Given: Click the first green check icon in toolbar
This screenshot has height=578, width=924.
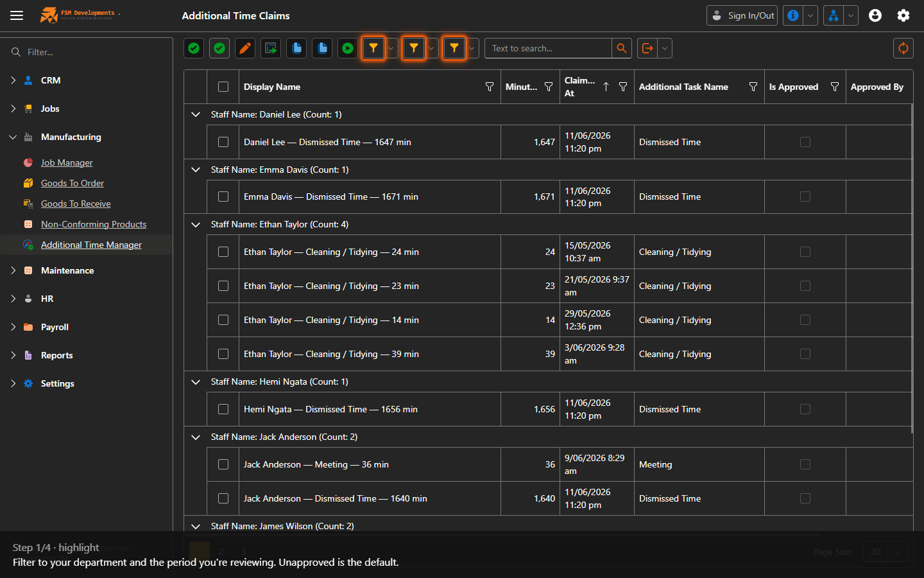Looking at the screenshot, I should (194, 48).
